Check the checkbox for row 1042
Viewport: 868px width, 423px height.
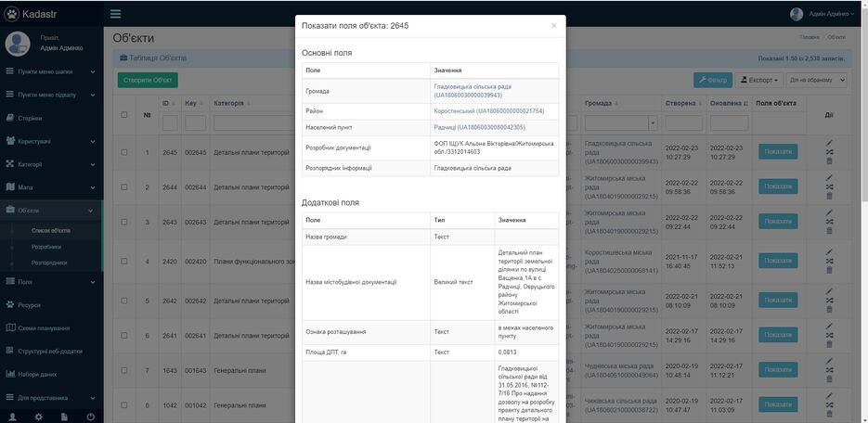pyautogui.click(x=124, y=404)
